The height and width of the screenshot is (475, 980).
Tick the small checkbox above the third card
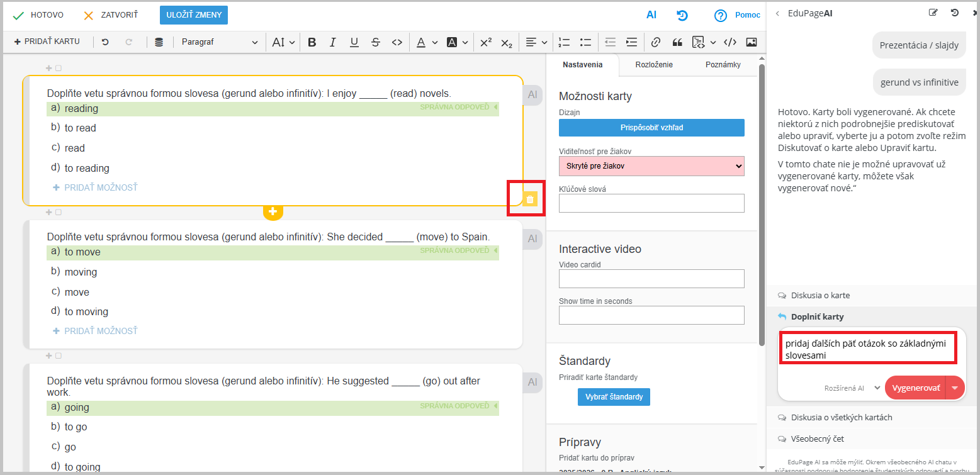point(59,356)
